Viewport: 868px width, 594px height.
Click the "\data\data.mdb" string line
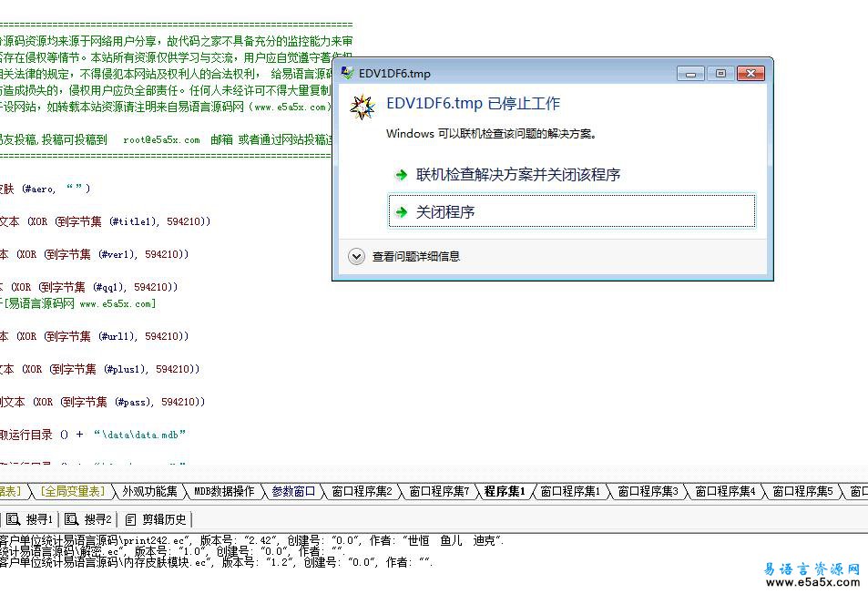click(93, 435)
